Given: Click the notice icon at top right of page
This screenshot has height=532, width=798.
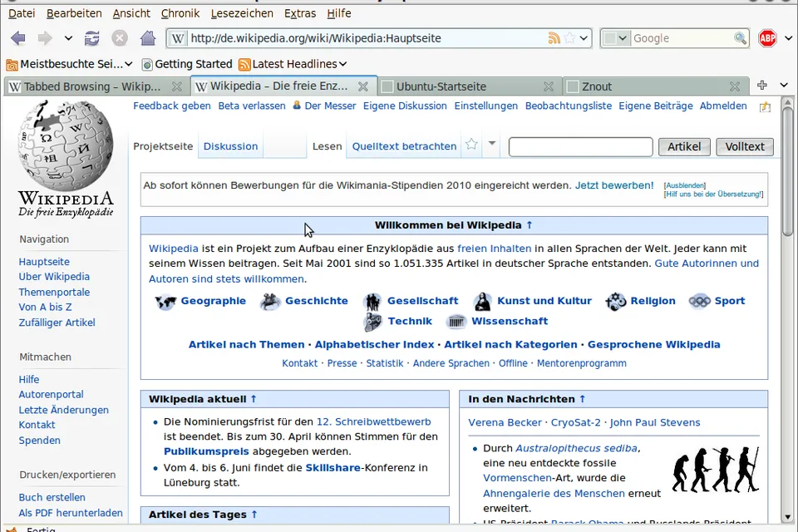Looking at the screenshot, I should pyautogui.click(x=765, y=107).
